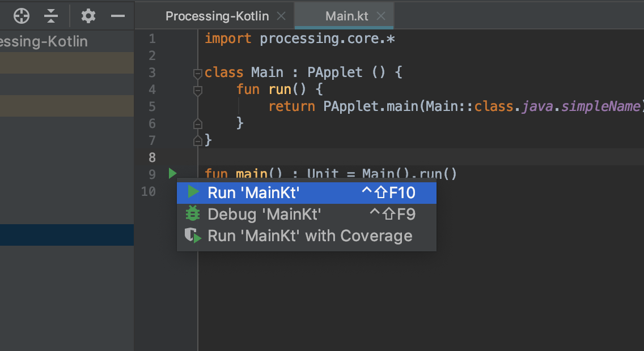This screenshot has height=351, width=644.
Task: Close the Processing-Kotlin tab
Action: [281, 16]
